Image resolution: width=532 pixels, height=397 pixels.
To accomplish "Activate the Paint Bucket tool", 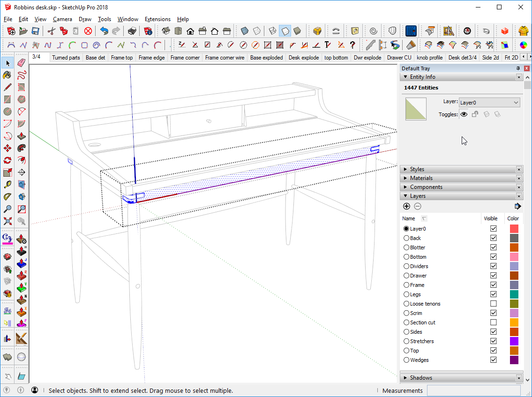I will point(7,75).
